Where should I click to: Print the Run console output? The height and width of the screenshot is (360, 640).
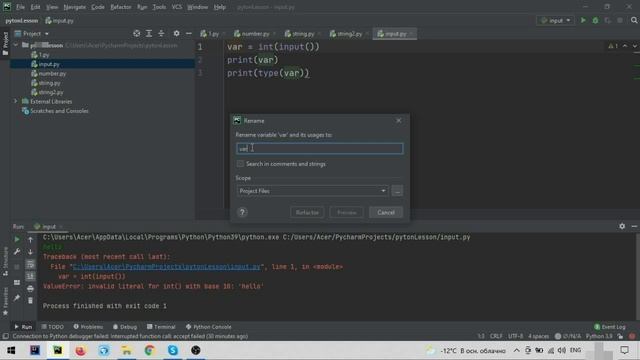[x=30, y=289]
